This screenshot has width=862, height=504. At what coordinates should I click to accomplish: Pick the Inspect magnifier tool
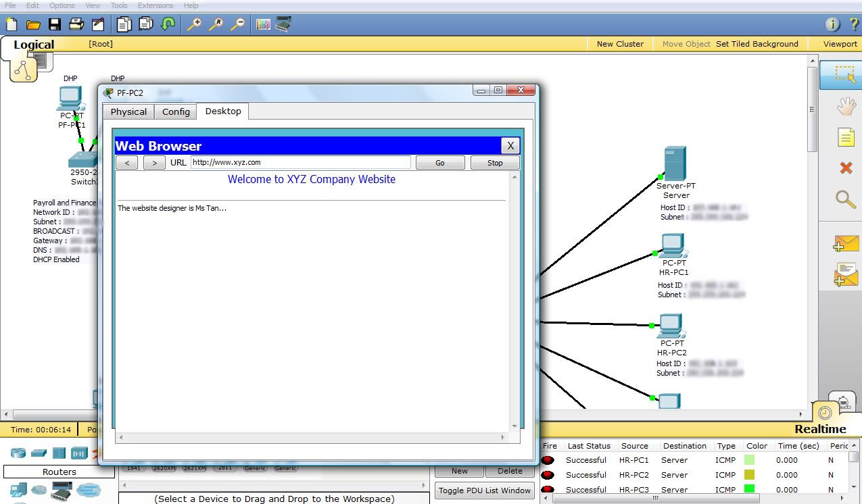point(846,199)
